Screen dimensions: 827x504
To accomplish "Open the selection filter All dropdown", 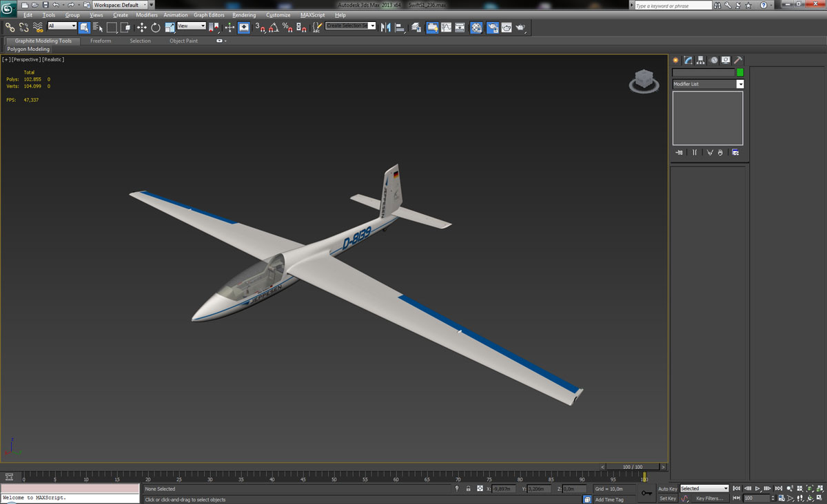I will [x=62, y=26].
